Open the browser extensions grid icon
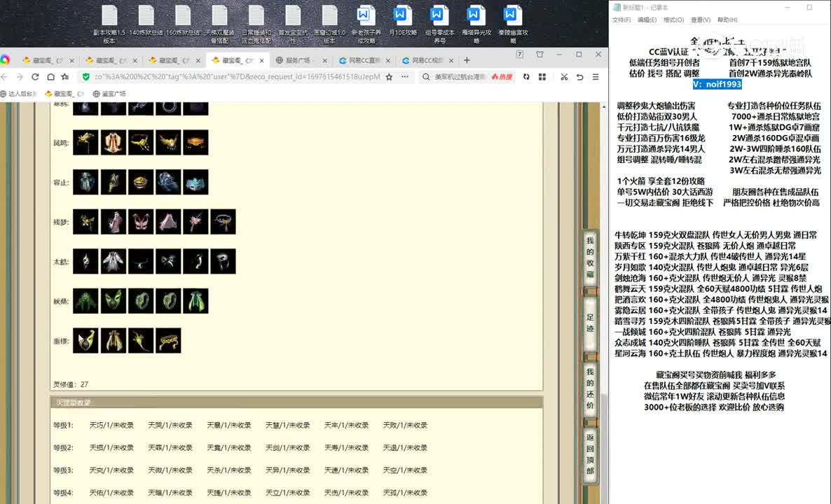The width and height of the screenshot is (831, 504). (x=542, y=77)
